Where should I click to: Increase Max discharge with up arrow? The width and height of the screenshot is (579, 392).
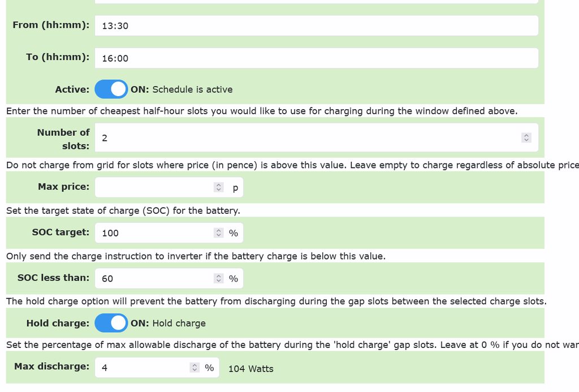(x=195, y=365)
